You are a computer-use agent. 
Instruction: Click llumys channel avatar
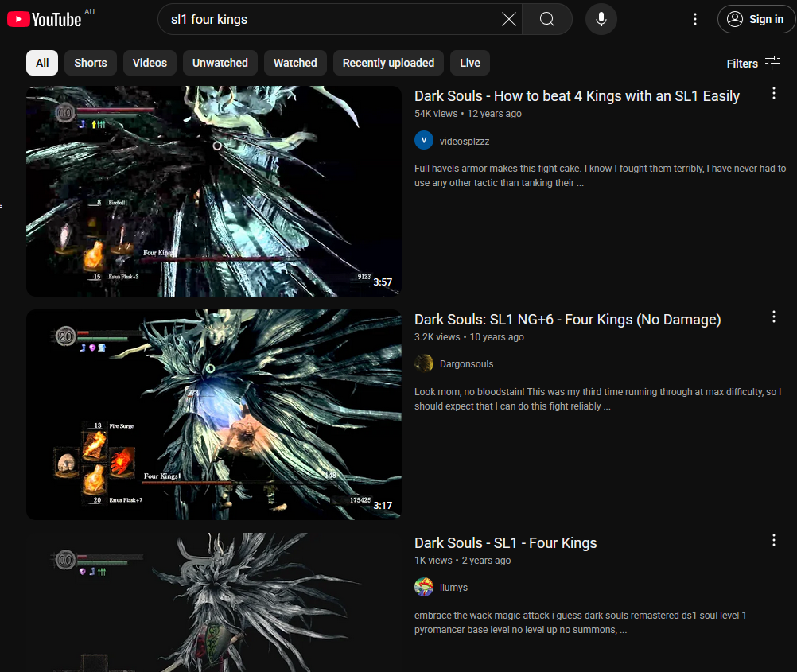(x=424, y=587)
